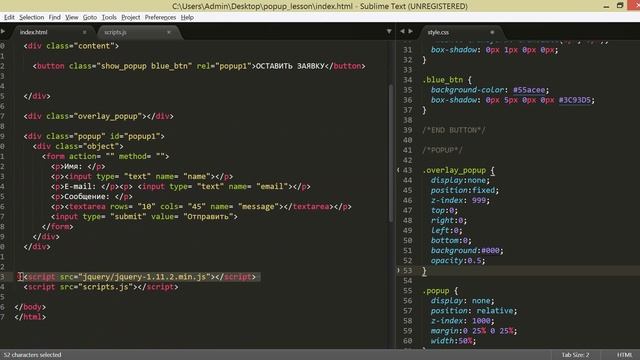Image resolution: width=640 pixels, height=360 pixels.
Task: Open the Preferences menu
Action: [x=160, y=17]
